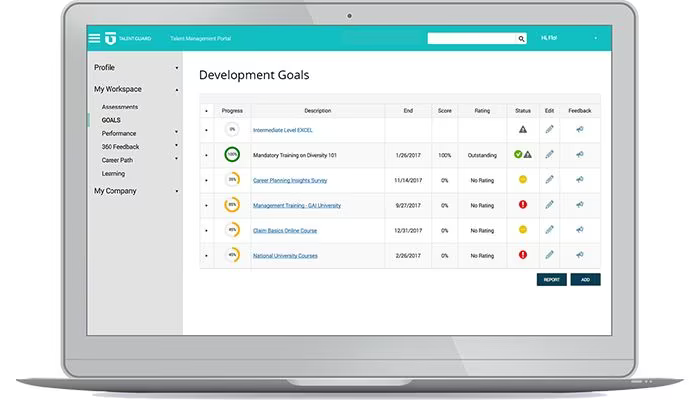This screenshot has height=400, width=700.
Task: Click the REPORT button
Action: click(551, 279)
